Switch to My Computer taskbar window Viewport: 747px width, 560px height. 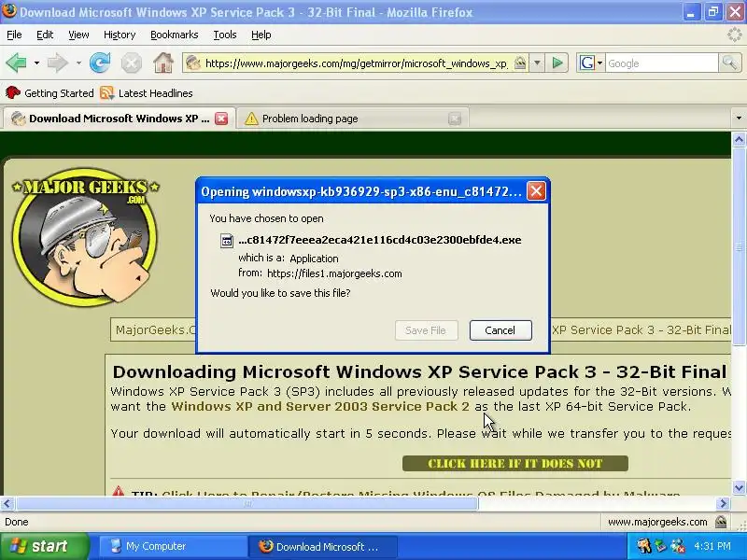pos(172,546)
